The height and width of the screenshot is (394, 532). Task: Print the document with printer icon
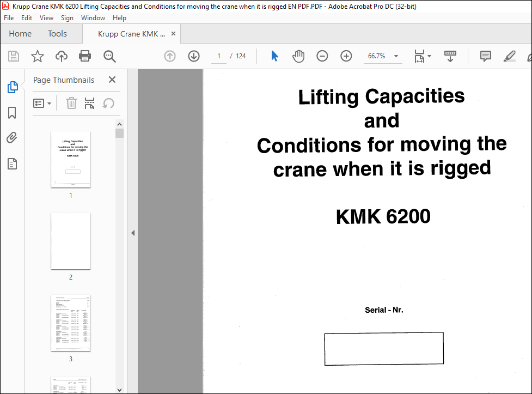click(x=85, y=56)
